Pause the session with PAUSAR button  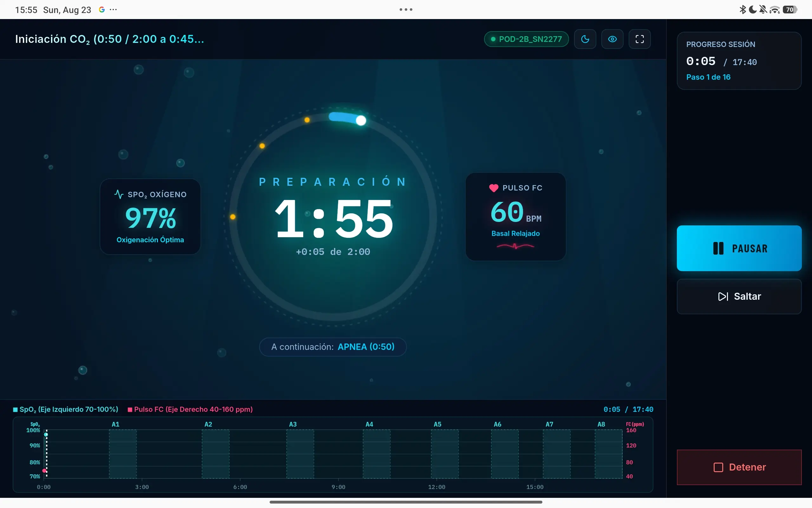pyautogui.click(x=739, y=248)
